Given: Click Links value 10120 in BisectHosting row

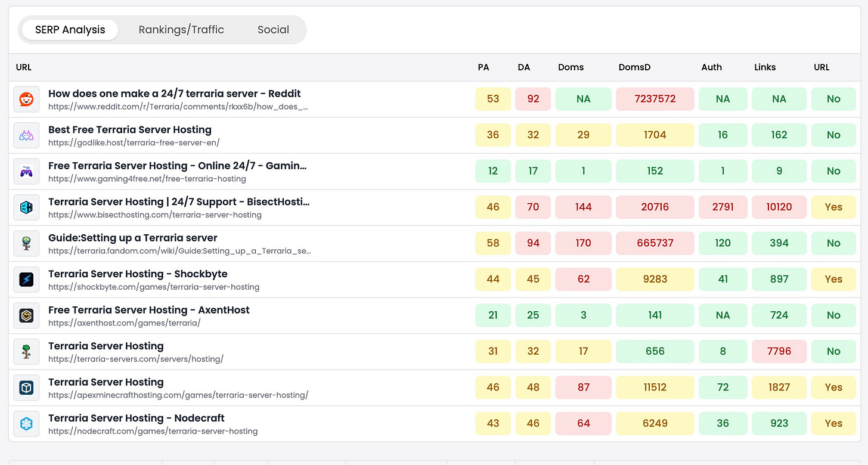Looking at the screenshot, I should tap(779, 207).
